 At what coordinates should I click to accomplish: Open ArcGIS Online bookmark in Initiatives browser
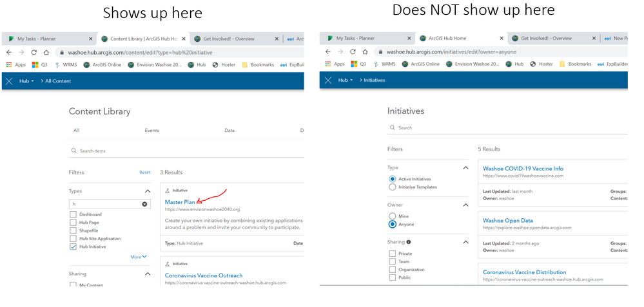click(422, 64)
